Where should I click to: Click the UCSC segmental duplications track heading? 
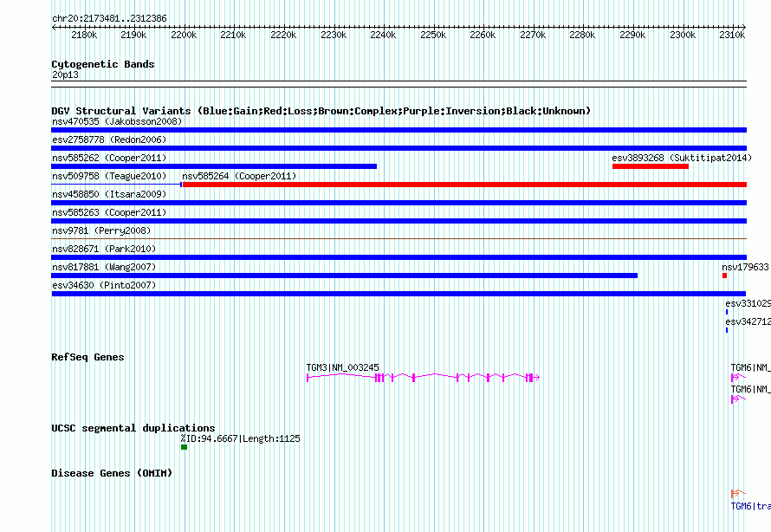pos(133,428)
